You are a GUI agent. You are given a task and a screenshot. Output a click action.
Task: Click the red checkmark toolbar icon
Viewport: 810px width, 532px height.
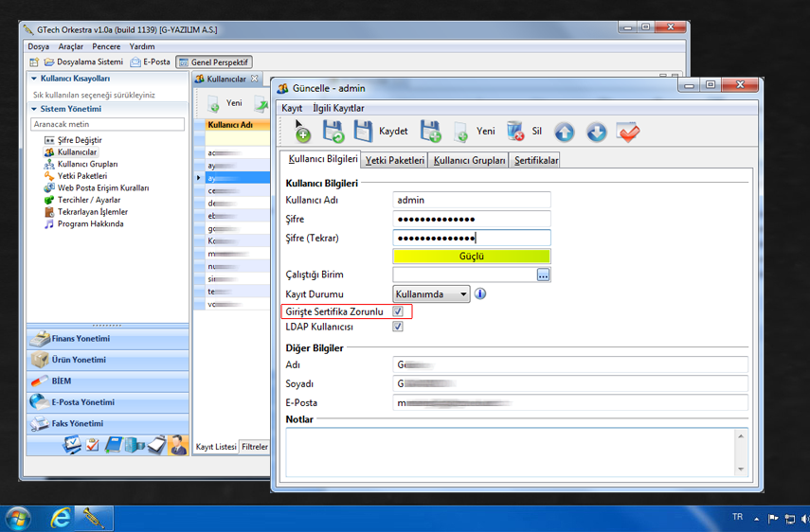click(x=627, y=133)
